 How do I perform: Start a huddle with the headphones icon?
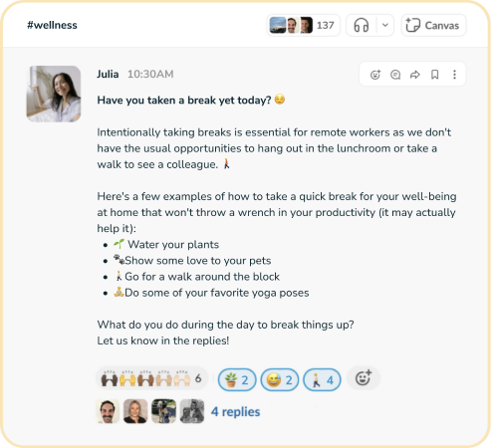coord(362,25)
